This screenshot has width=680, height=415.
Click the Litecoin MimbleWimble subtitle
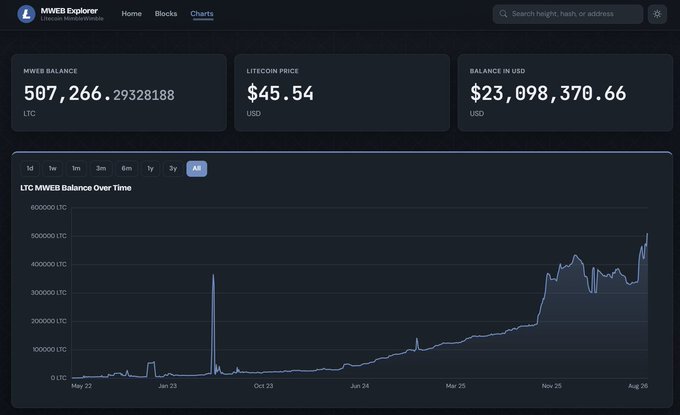(72, 19)
